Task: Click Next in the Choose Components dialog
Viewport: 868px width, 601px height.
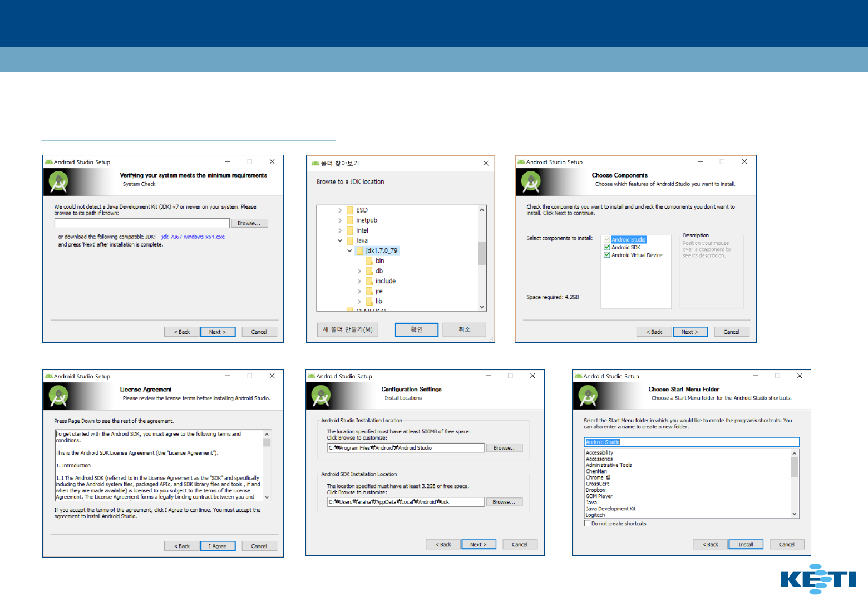Action: [x=690, y=332]
